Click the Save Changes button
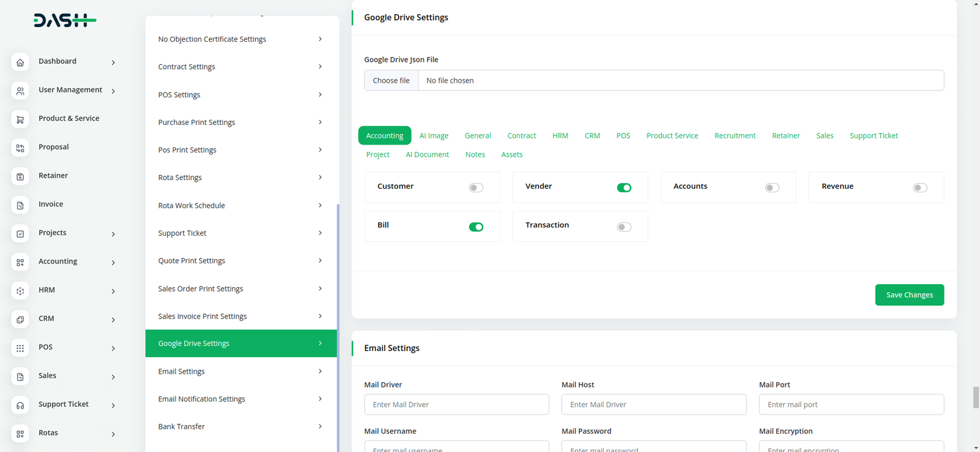 tap(909, 295)
